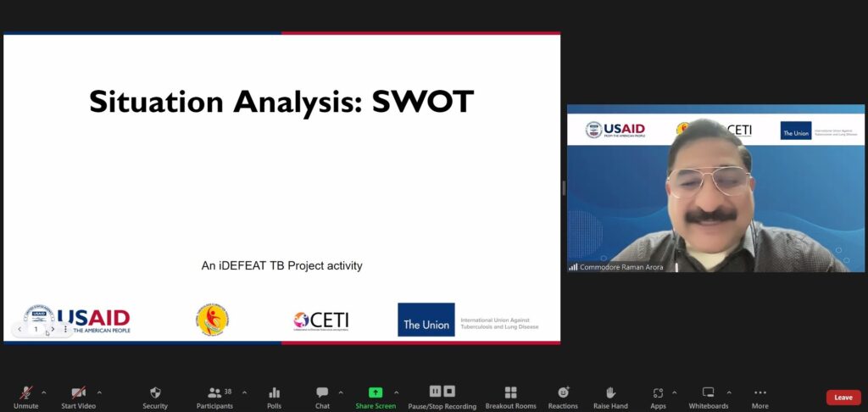Open the slide control three-dot menu
This screenshot has height=412, width=868.
click(x=65, y=329)
